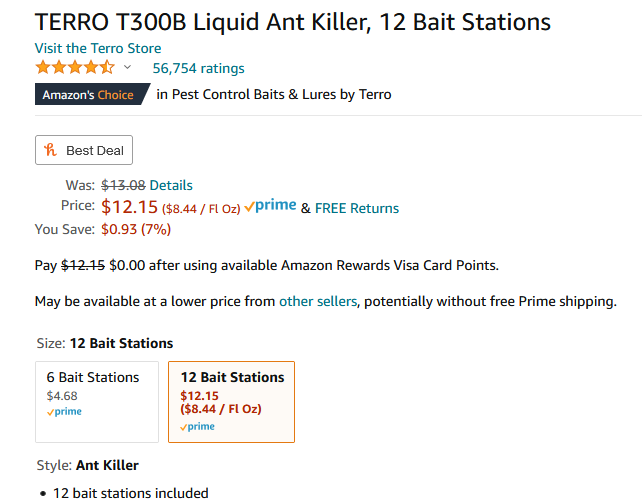Open the Details link beside Was price
The image size is (642, 499).
coord(171,185)
